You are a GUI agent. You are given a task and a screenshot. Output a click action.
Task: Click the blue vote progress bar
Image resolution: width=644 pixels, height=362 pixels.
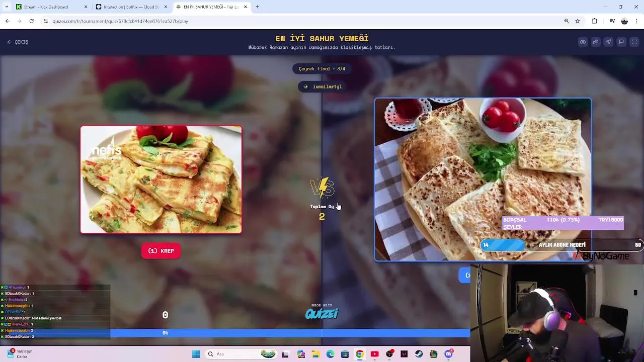290,333
